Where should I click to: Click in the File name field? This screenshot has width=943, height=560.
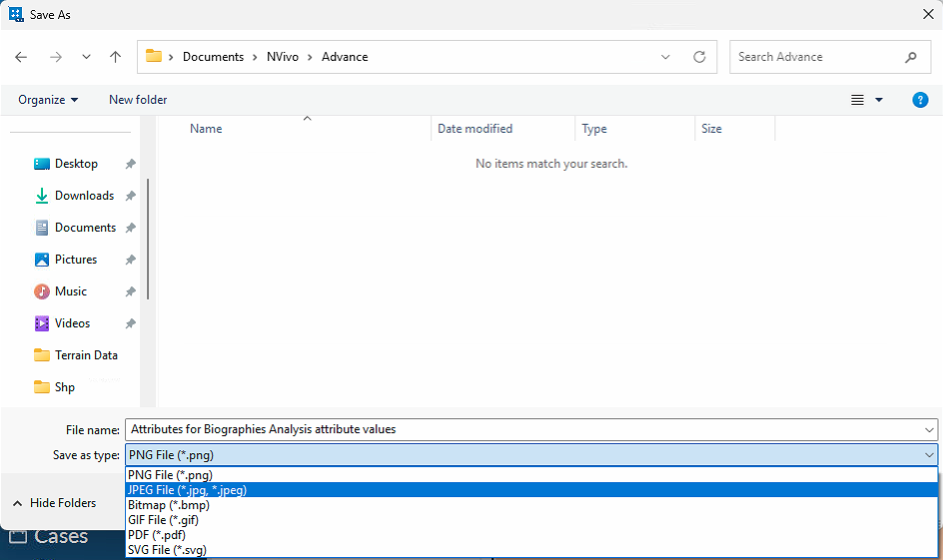(519, 429)
